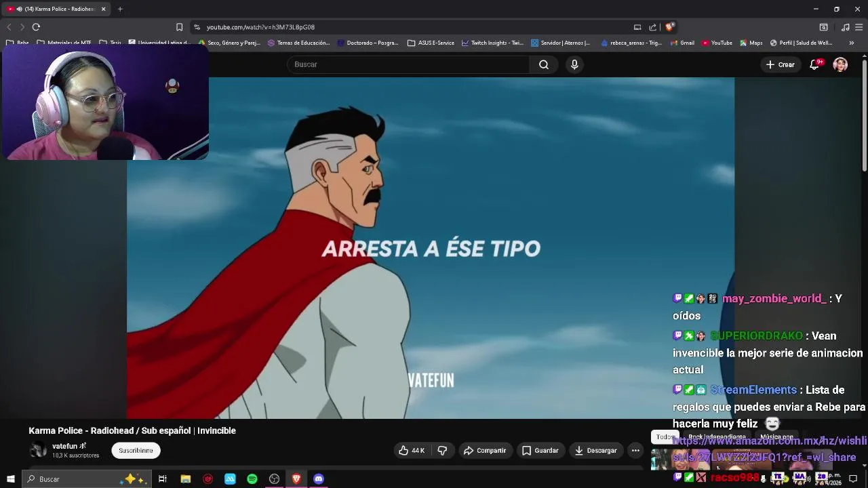The image size is (868, 488).
Task: Open Spotify from the taskbar
Action: (x=252, y=479)
